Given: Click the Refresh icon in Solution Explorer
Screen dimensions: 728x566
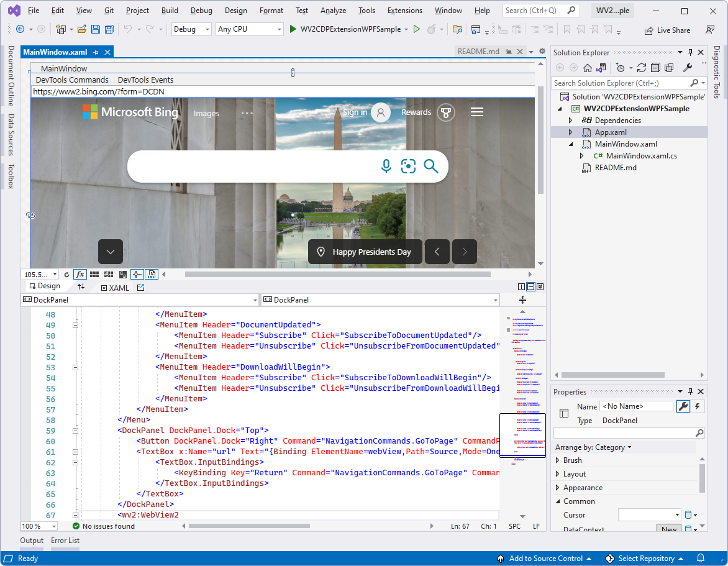Looking at the screenshot, I should (642, 68).
